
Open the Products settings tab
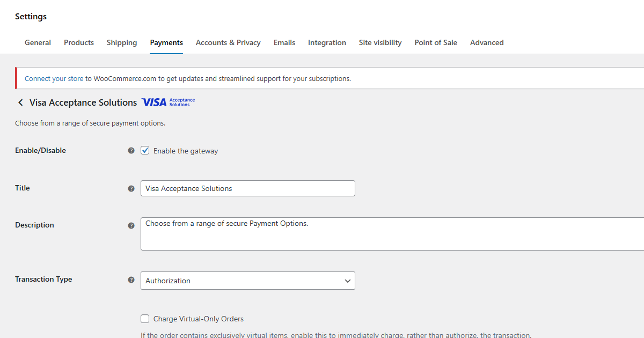(x=78, y=42)
